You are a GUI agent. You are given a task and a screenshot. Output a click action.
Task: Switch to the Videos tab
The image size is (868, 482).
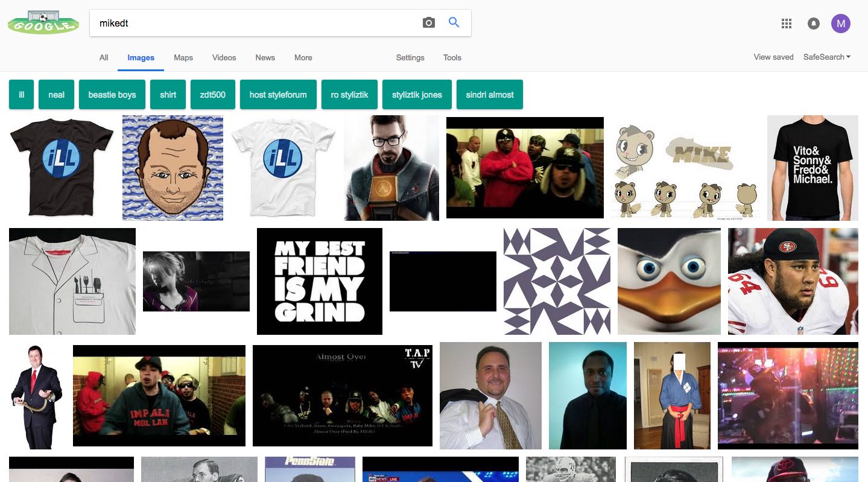pos(224,58)
